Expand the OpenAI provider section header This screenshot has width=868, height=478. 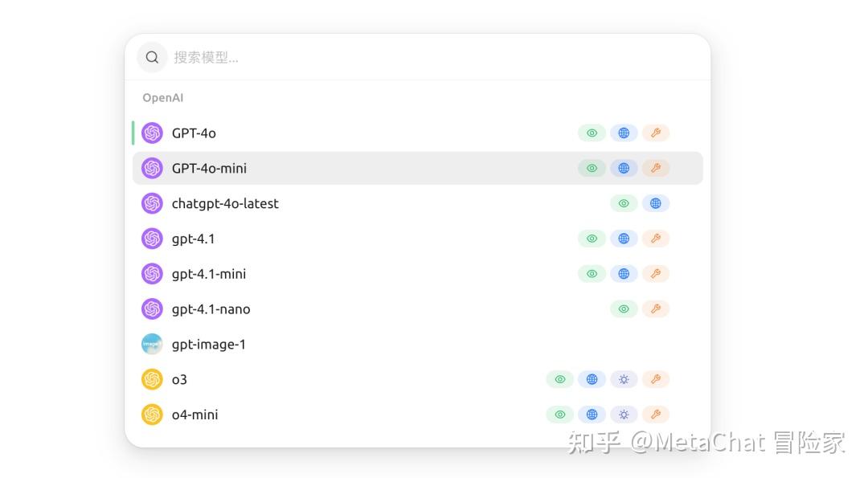tap(162, 97)
